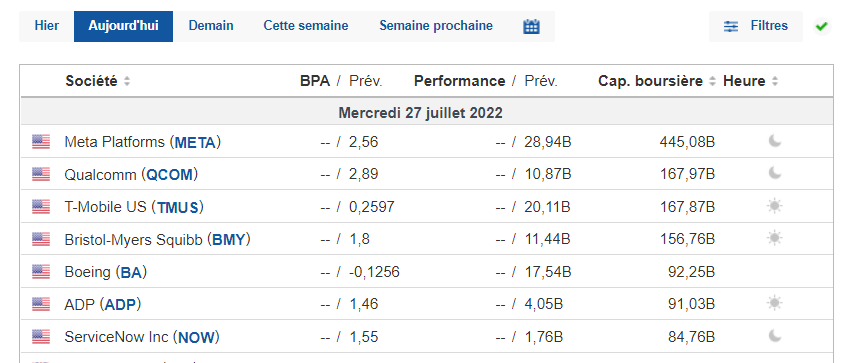Click the US flag beside Qualcomm

click(41, 174)
